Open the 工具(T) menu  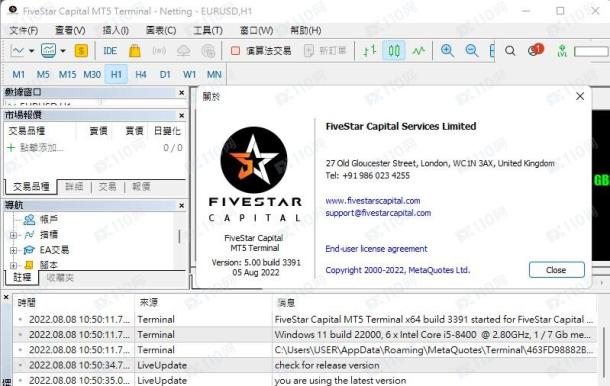click(x=208, y=30)
